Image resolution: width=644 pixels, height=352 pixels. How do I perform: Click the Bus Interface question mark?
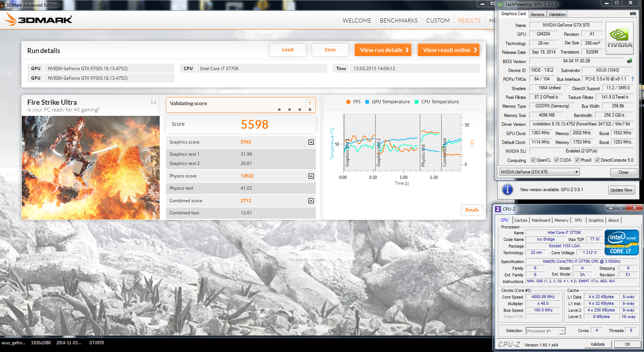(x=633, y=79)
